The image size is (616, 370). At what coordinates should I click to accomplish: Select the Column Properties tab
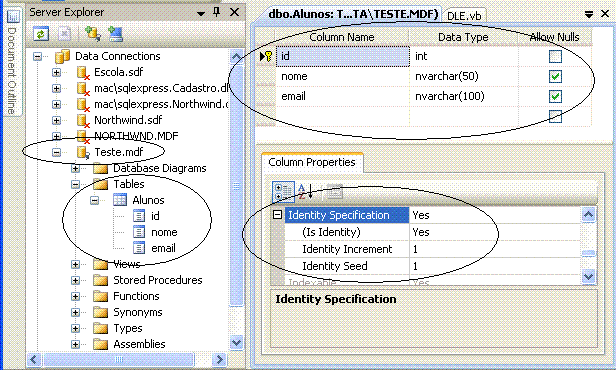312,162
